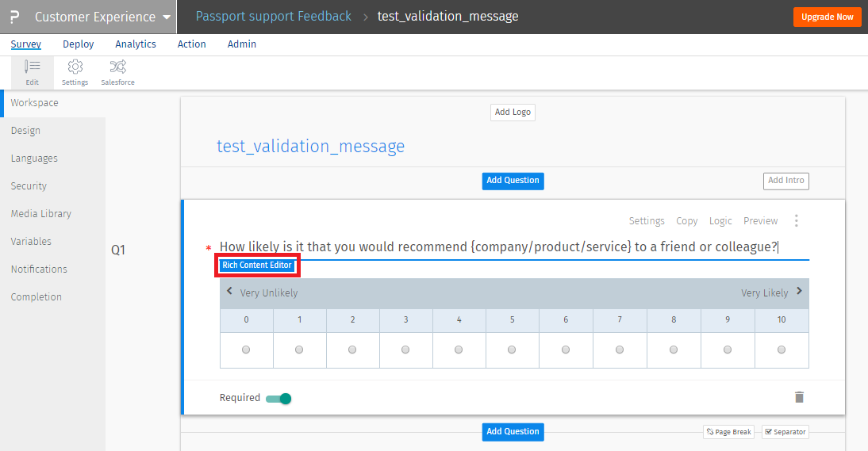This screenshot has width=868, height=451.
Task: Click the Edit pencil icon in toolbar
Action: [x=32, y=67]
